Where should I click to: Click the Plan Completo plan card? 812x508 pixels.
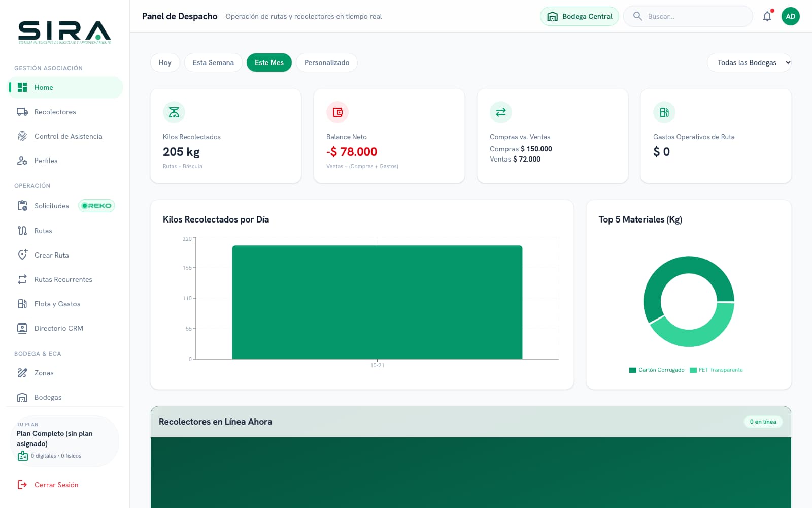[64, 441]
